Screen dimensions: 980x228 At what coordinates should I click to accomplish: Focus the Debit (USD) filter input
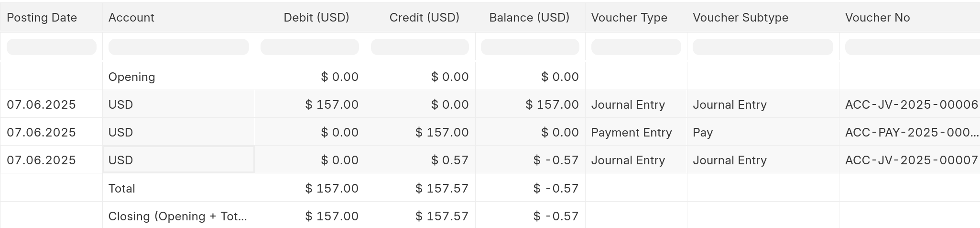coord(310,47)
